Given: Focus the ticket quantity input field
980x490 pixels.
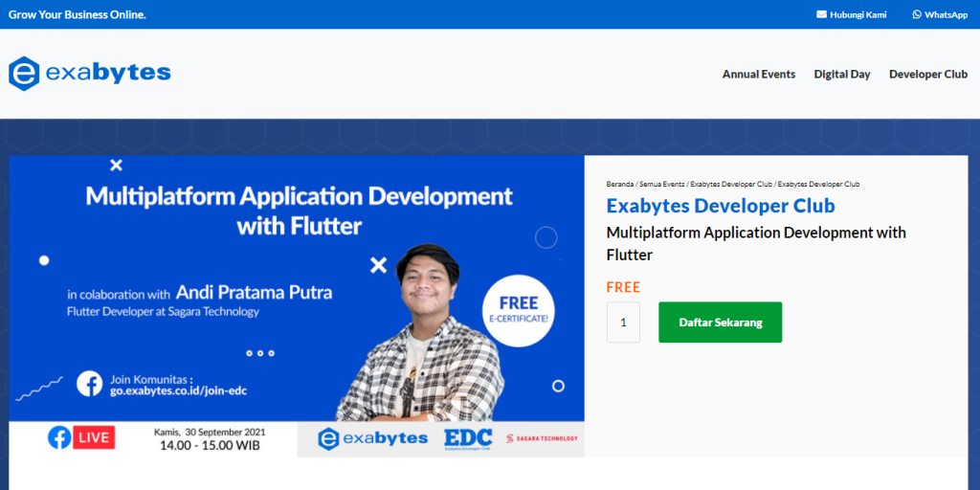Looking at the screenshot, I should (623, 323).
